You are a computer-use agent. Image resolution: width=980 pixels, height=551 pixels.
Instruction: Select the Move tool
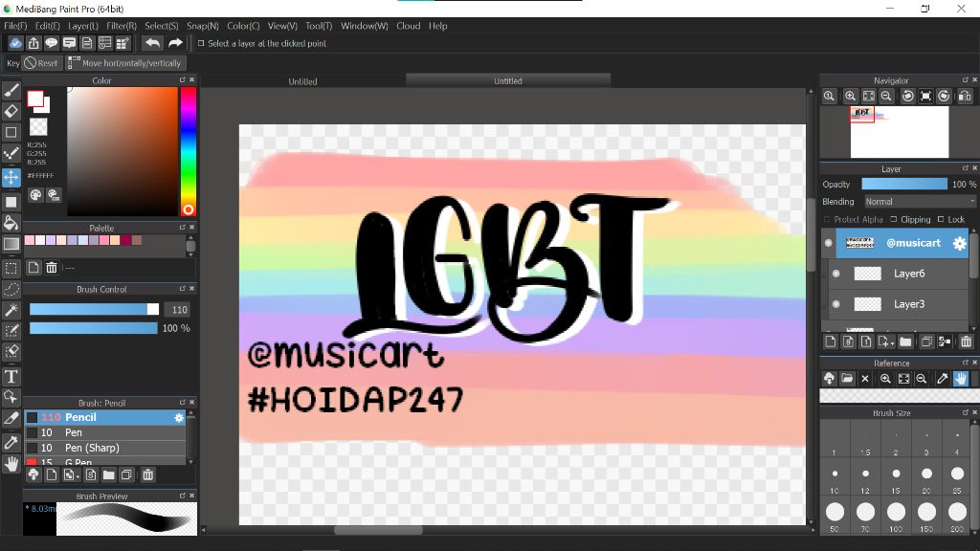tap(11, 177)
